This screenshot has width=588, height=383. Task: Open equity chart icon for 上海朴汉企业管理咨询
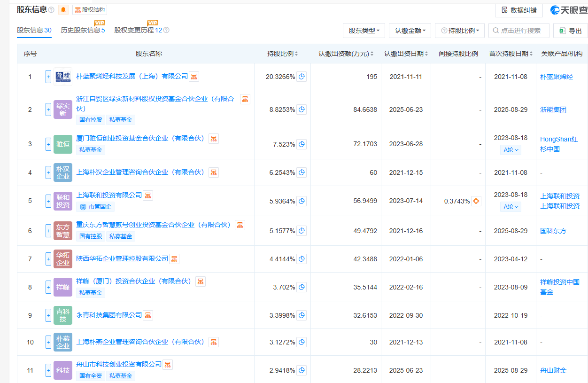pos(214,172)
